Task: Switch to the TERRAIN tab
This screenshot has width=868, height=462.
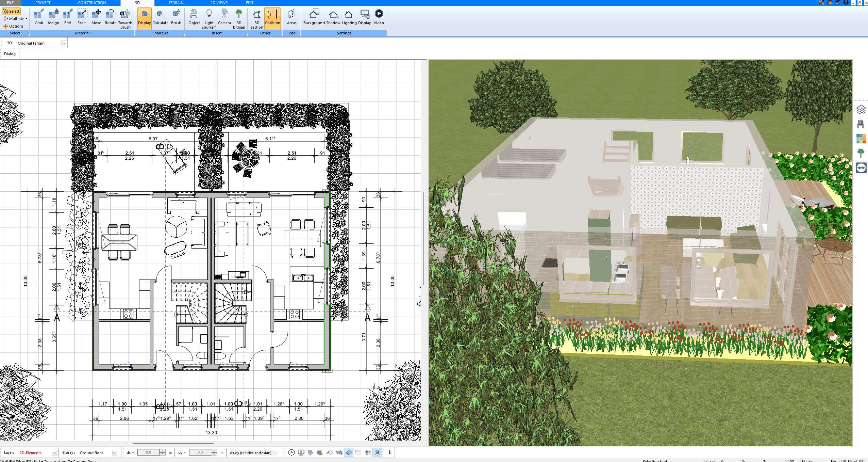Action: [176, 3]
